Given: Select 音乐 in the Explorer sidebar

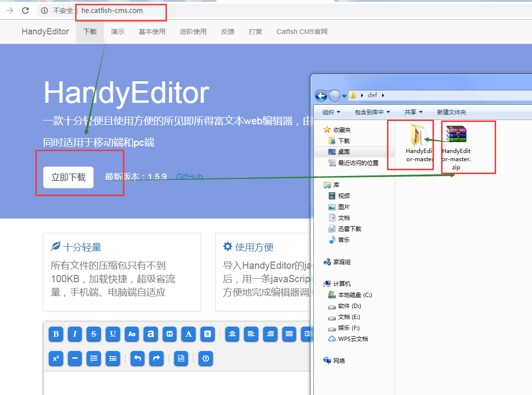Looking at the screenshot, I should pyautogui.click(x=339, y=240).
